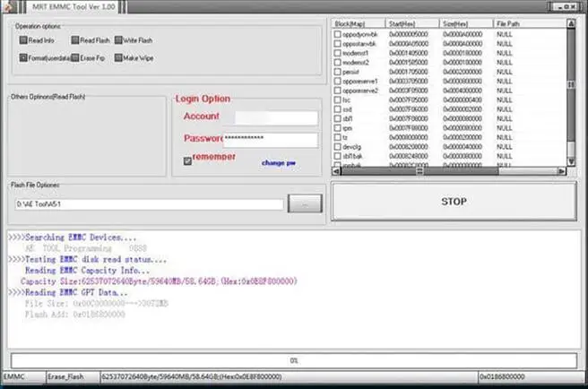Click the Reading EMMC Capacity Info line
588x389 pixels.
87,271
